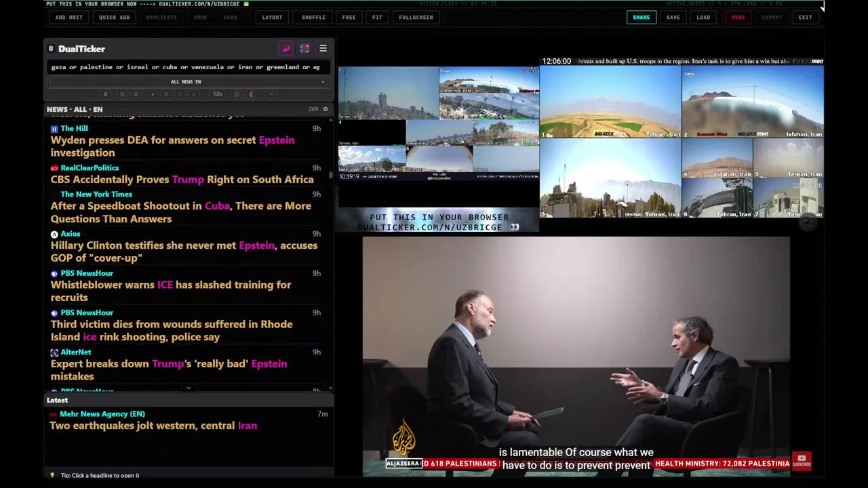Toggle the 12h time range button
The image size is (868, 488).
[x=218, y=94]
